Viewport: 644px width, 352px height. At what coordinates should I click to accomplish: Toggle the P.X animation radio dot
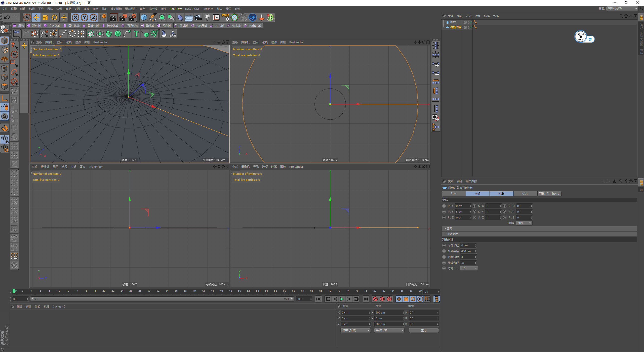point(444,206)
